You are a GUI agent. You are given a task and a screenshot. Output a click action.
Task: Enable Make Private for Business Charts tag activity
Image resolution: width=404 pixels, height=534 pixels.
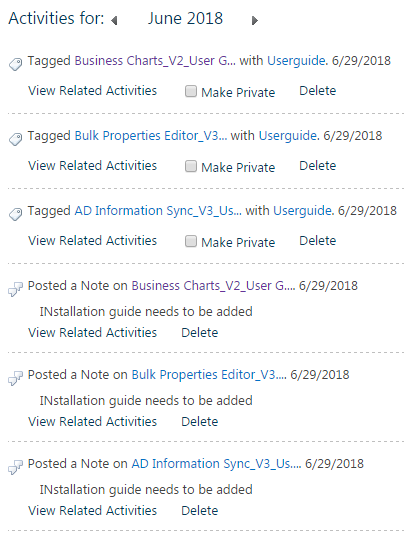tap(191, 91)
